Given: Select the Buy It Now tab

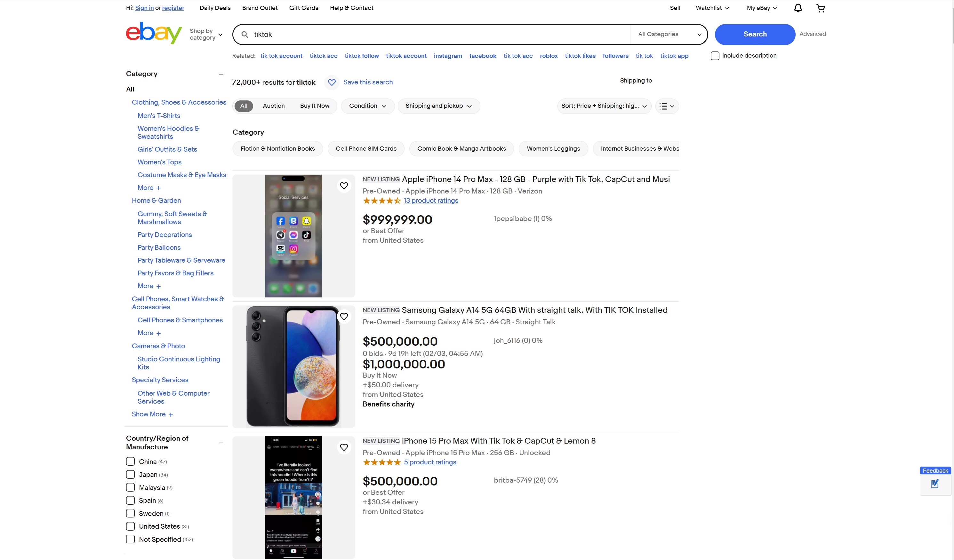Looking at the screenshot, I should pyautogui.click(x=314, y=106).
